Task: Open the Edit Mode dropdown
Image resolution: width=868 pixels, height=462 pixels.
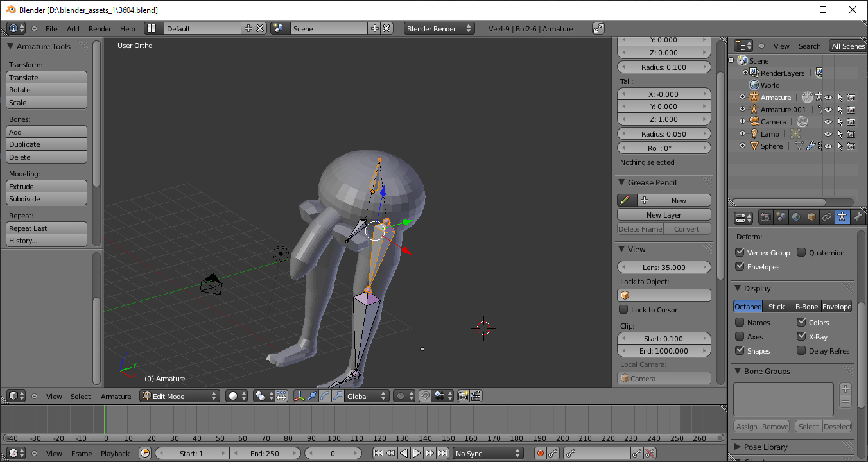Action: (180, 397)
